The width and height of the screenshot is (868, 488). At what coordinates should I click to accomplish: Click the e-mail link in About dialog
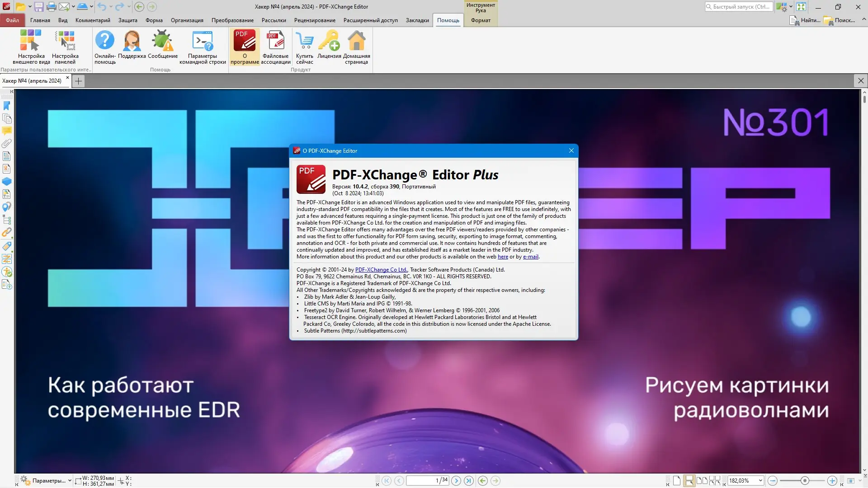click(530, 257)
